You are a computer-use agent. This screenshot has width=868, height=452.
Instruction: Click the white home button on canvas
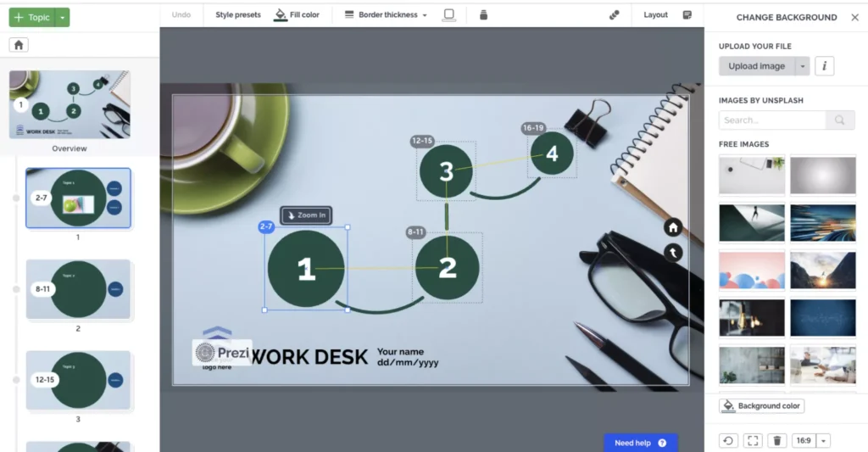tap(673, 227)
